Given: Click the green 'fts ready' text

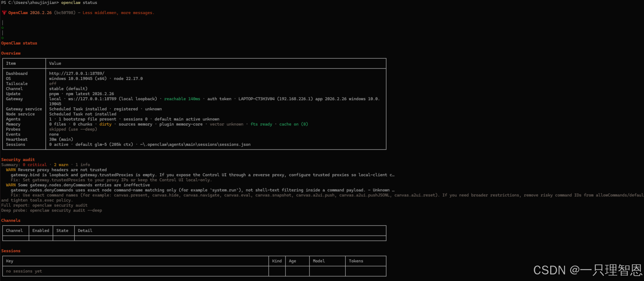Looking at the screenshot, I should pyautogui.click(x=261, y=124).
